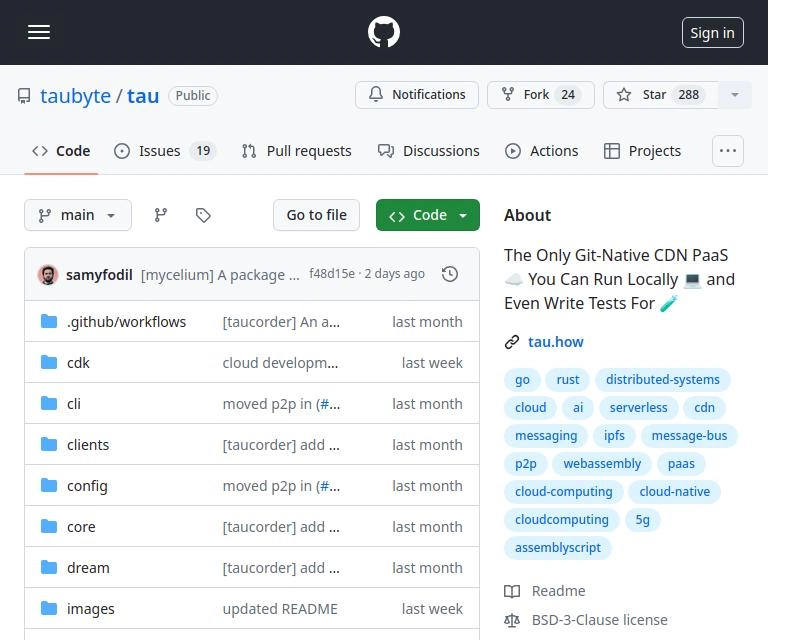Click the GitHub logo
The width and height of the screenshot is (800, 640).
pos(384,32)
